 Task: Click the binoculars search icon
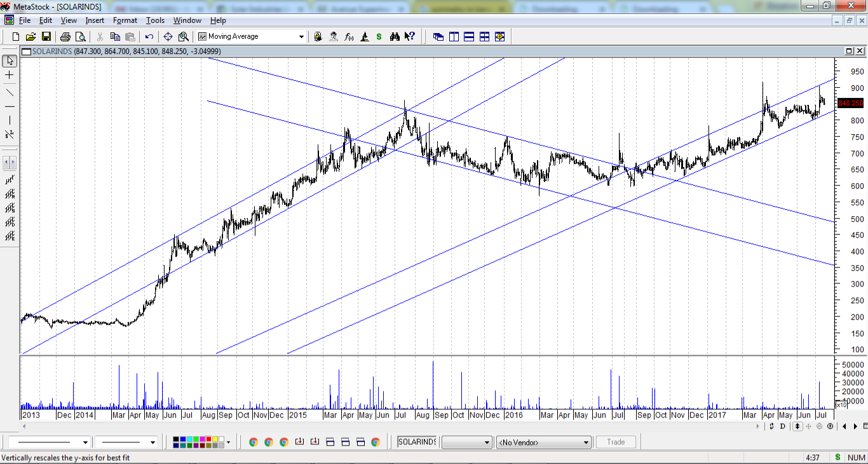pos(395,37)
